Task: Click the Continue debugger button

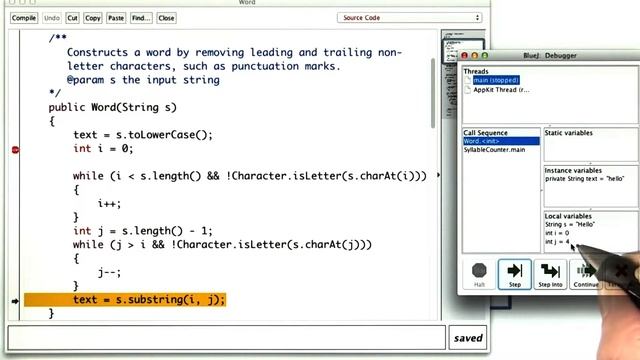Action: (x=586, y=274)
